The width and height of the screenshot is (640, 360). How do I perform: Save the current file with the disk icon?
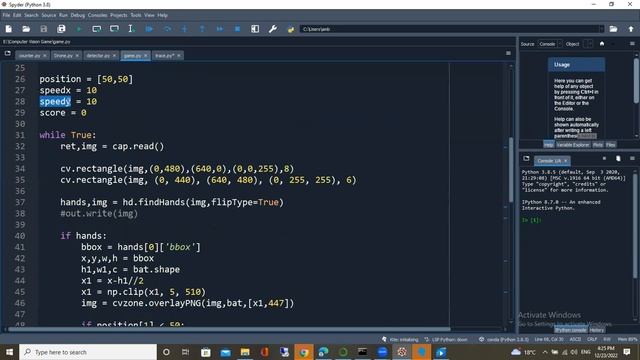(x=44, y=29)
